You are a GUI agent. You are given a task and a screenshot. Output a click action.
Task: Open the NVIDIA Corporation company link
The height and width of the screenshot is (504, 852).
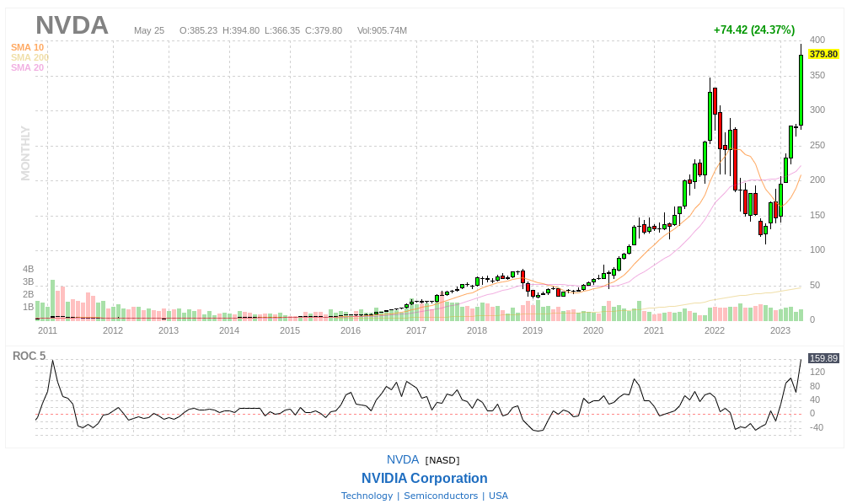(x=425, y=478)
